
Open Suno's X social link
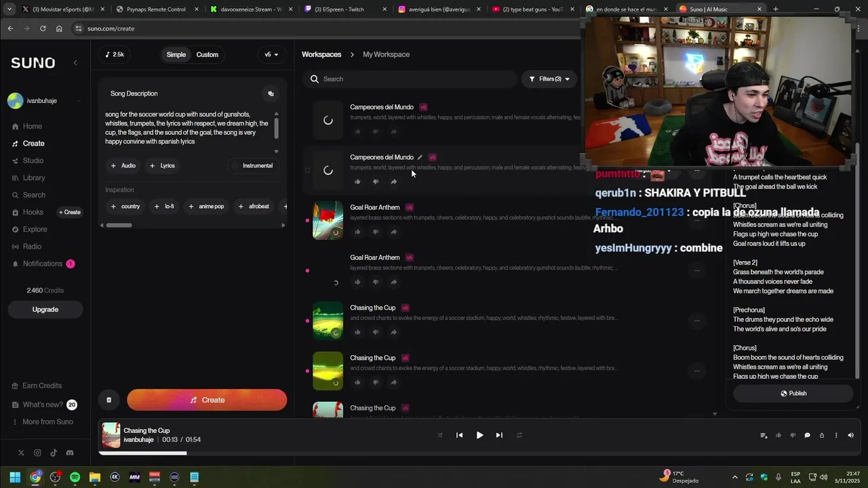pyautogui.click(x=21, y=453)
